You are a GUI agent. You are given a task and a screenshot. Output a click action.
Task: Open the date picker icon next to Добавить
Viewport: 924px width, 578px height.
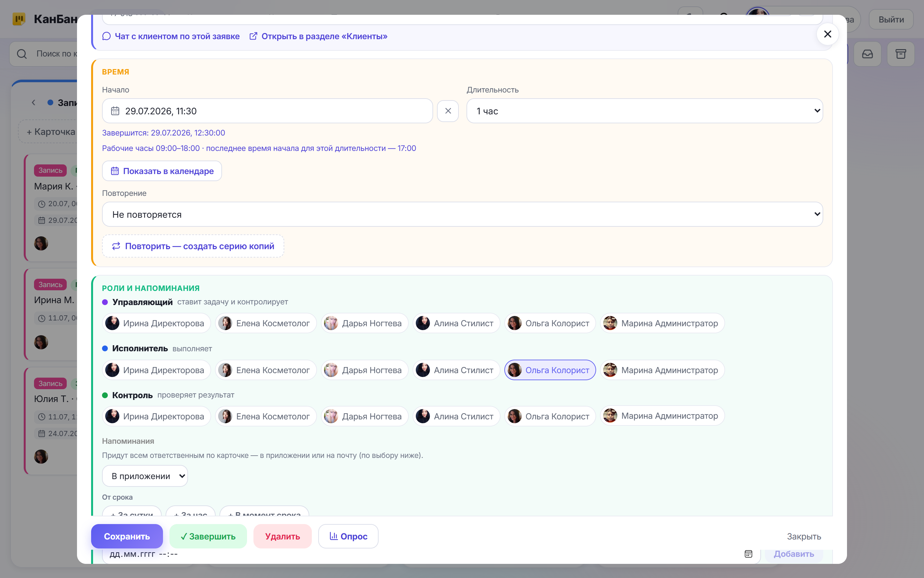[x=749, y=554]
